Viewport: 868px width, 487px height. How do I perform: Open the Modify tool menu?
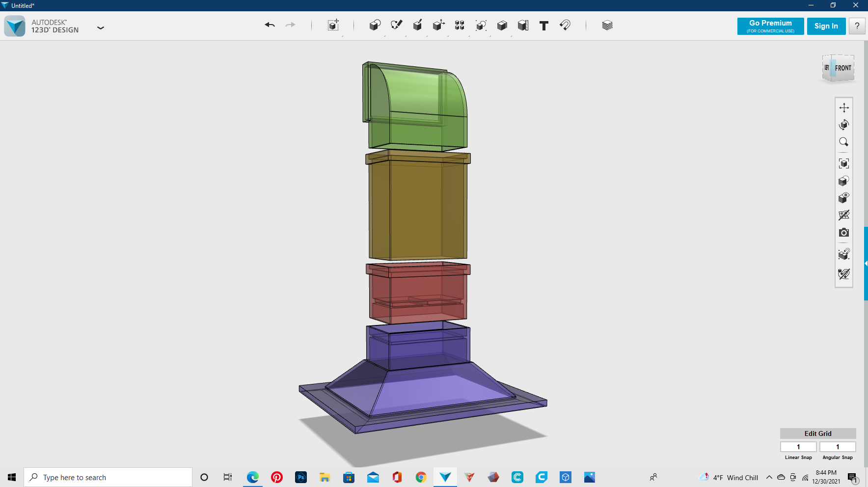438,25
